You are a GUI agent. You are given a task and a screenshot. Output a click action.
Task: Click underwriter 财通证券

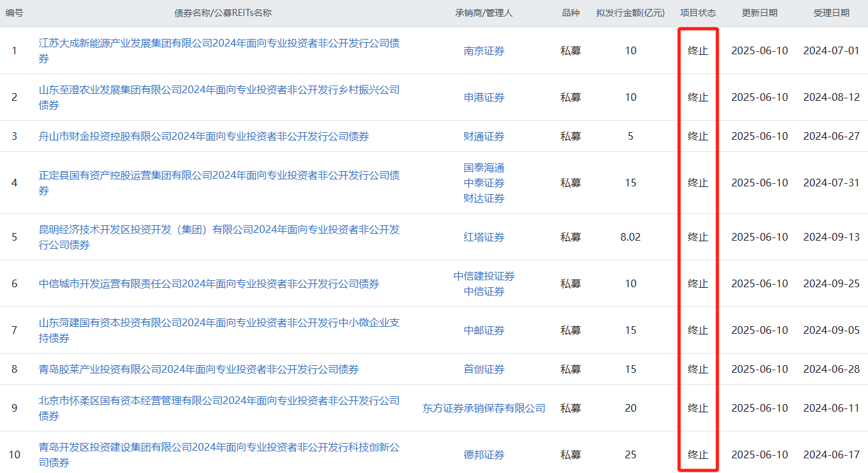click(x=484, y=136)
